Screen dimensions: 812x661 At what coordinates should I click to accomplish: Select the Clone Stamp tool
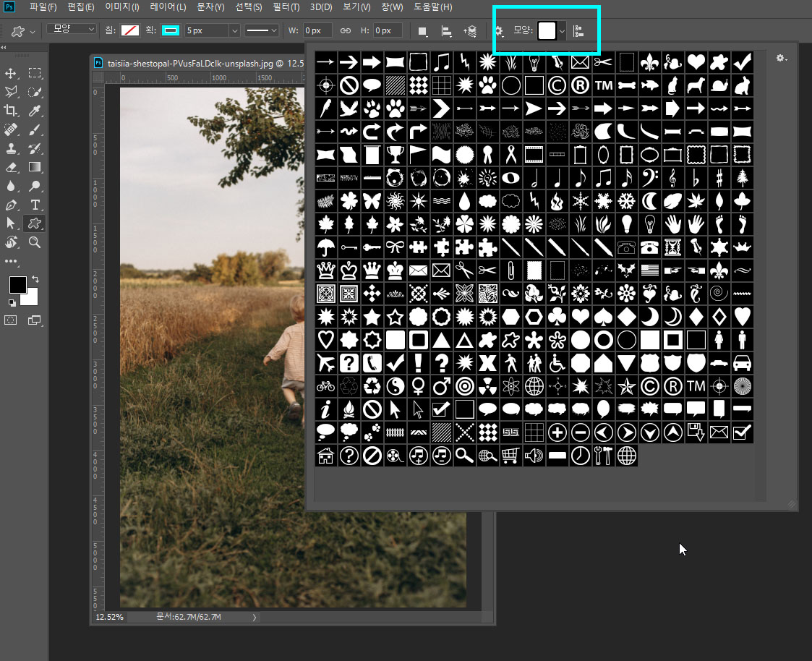pos(11,149)
